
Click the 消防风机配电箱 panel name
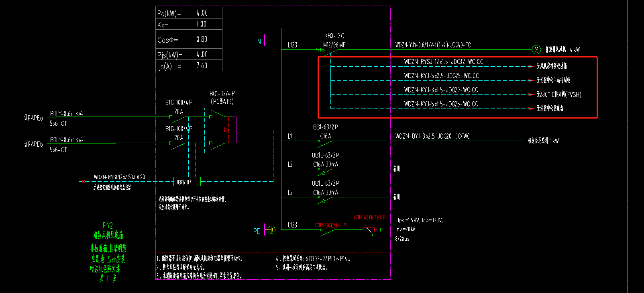pos(108,234)
